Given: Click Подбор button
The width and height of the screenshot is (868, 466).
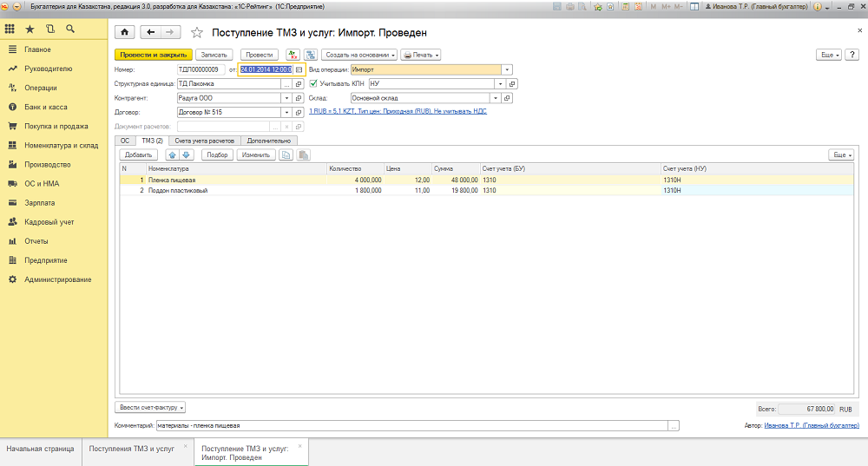Looking at the screenshot, I should (218, 155).
